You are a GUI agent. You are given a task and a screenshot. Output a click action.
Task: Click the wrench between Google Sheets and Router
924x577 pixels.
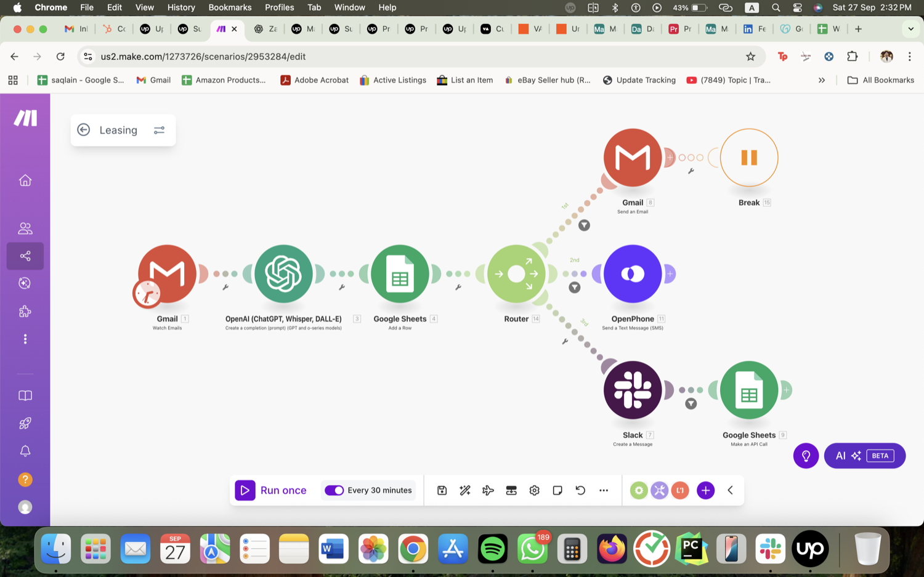(458, 288)
